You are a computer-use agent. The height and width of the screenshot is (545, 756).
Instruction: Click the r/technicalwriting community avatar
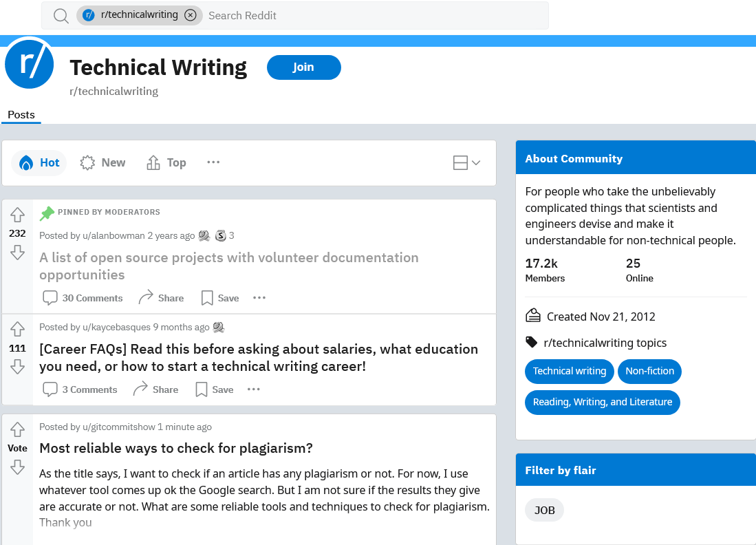point(29,64)
